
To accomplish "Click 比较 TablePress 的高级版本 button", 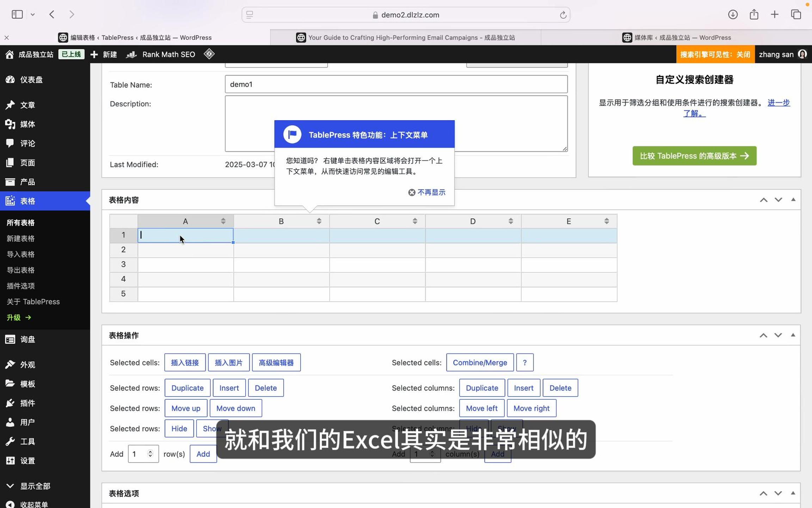I will (694, 156).
